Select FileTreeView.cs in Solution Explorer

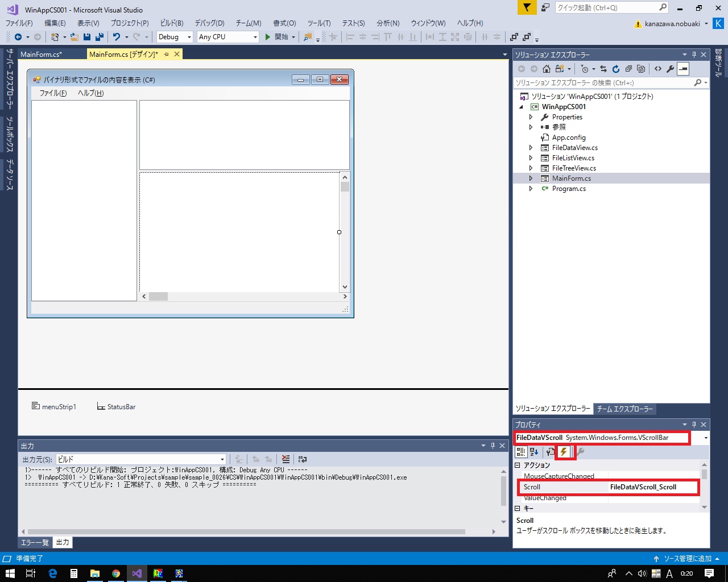(574, 168)
